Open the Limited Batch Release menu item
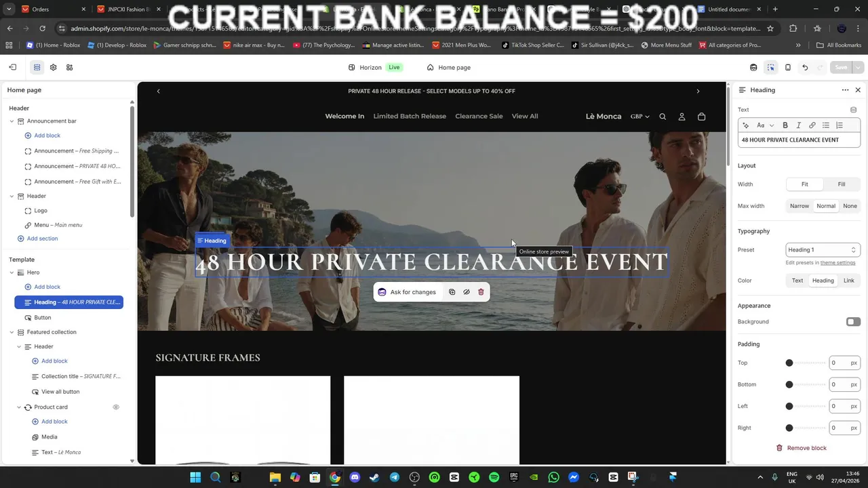 click(410, 117)
